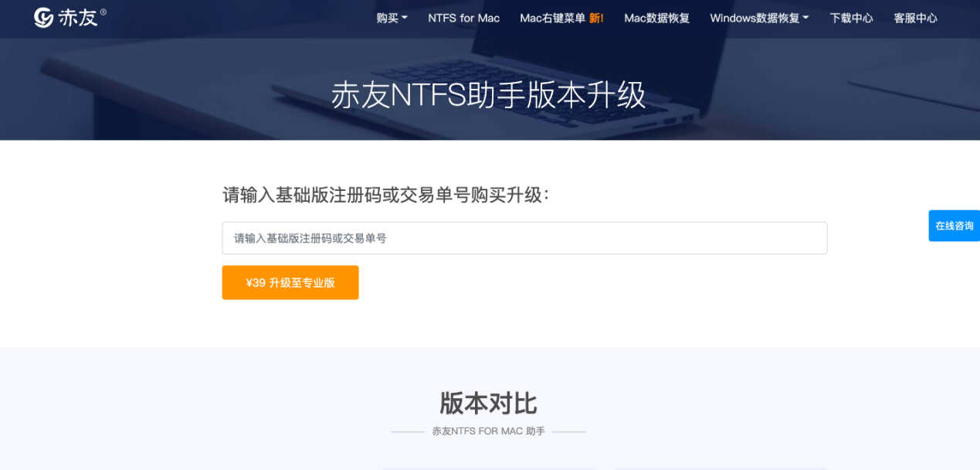Click the orange 新! badge beside Mac右键菜单
This screenshot has width=980, height=470.
coord(595,18)
